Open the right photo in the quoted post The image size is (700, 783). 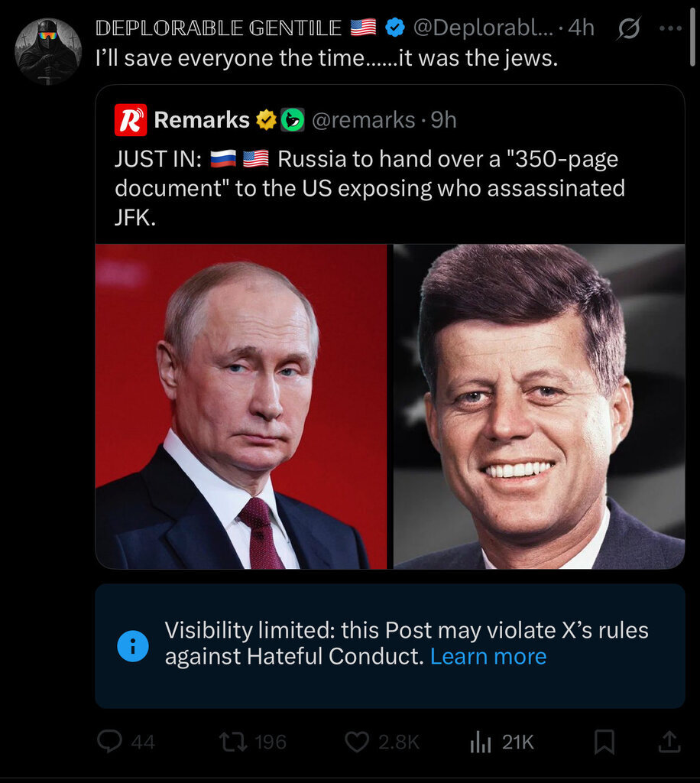coord(539,406)
